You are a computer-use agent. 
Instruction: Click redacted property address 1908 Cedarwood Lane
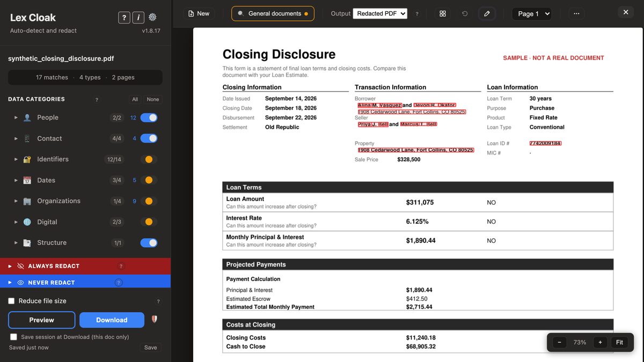416,150
